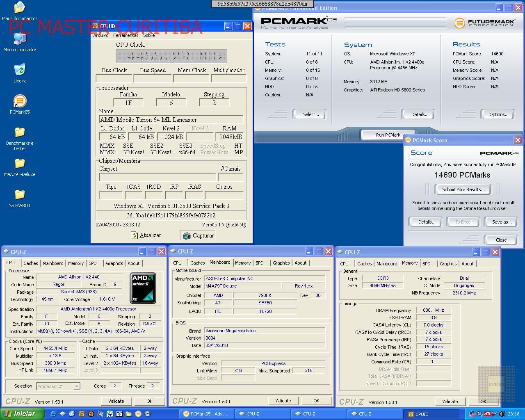525x420 pixels.
Task: Click Options button under PCMark Results
Action: (x=499, y=114)
